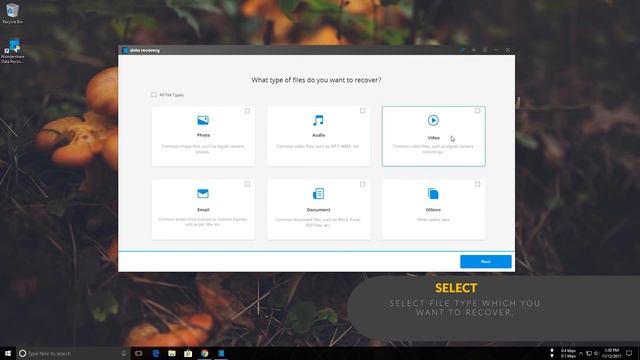
Task: Click the Email envelope icon
Action: tap(203, 193)
